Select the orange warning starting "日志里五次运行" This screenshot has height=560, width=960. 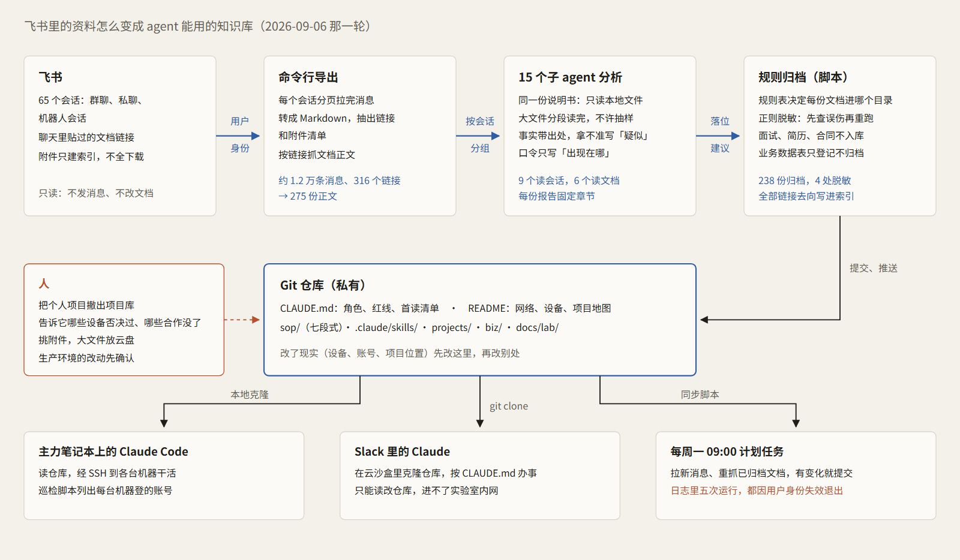tap(757, 490)
